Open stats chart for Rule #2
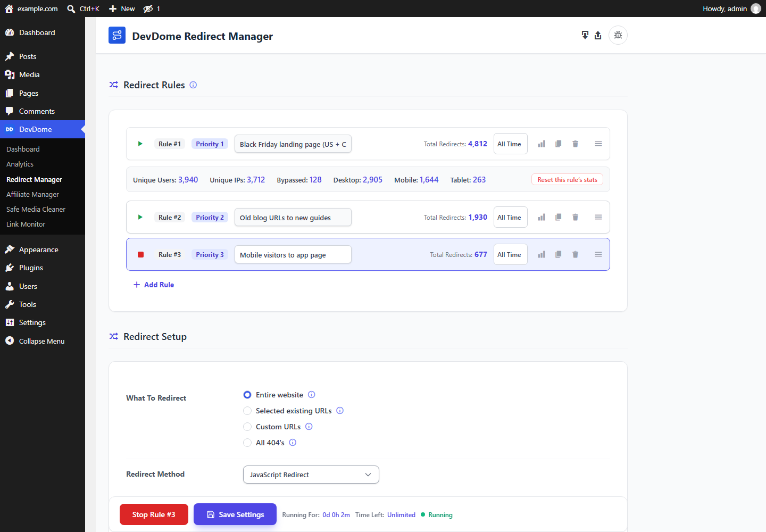Screen dimensions: 766x532 click(542, 217)
